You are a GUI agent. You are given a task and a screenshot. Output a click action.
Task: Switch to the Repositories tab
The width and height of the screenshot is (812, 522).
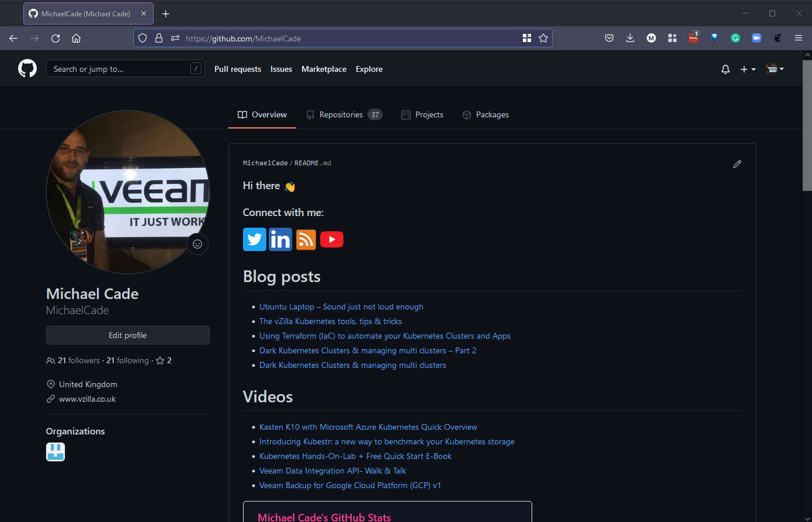coord(343,115)
